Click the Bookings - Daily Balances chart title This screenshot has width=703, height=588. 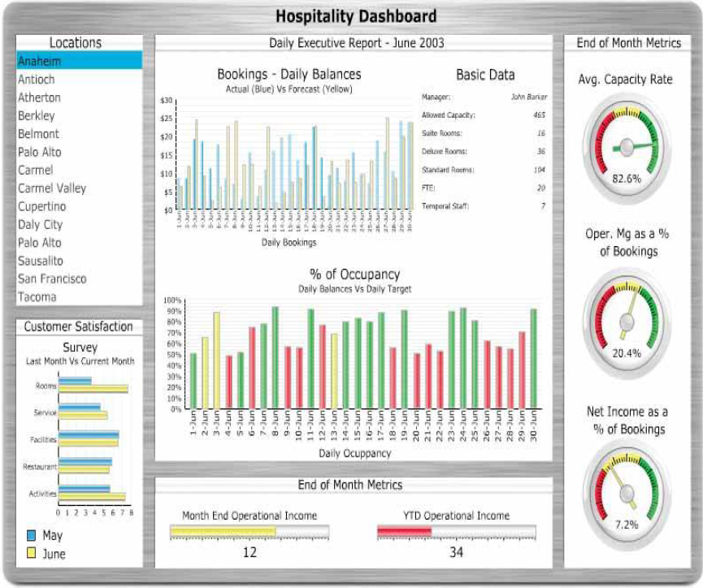pyautogui.click(x=289, y=75)
